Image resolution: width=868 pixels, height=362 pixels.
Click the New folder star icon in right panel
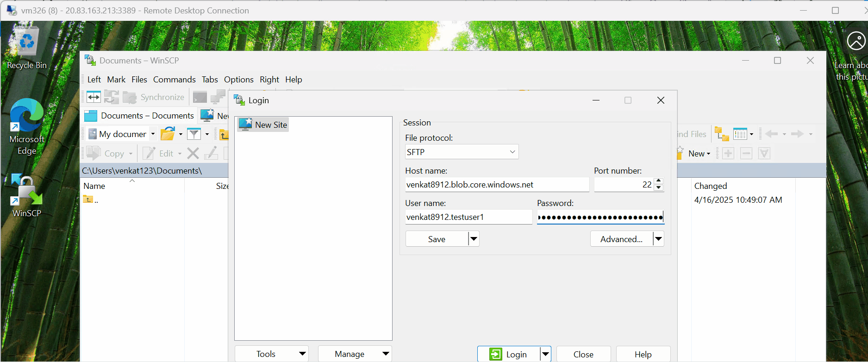tap(680, 153)
